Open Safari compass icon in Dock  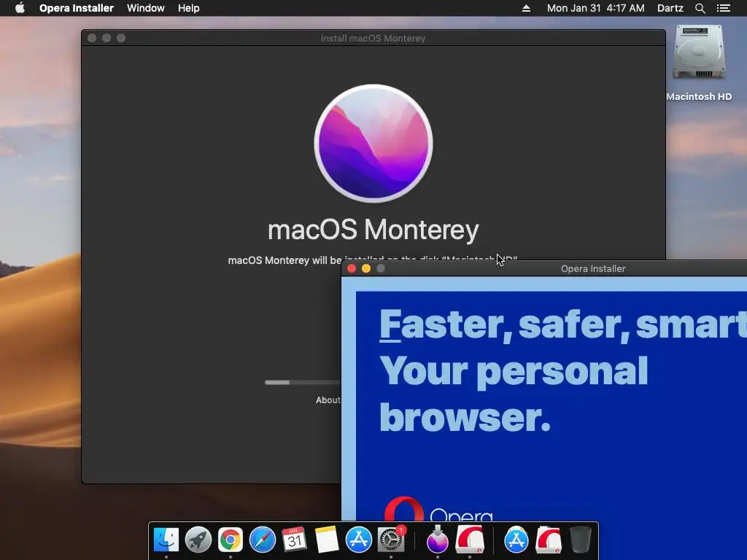pyautogui.click(x=263, y=540)
